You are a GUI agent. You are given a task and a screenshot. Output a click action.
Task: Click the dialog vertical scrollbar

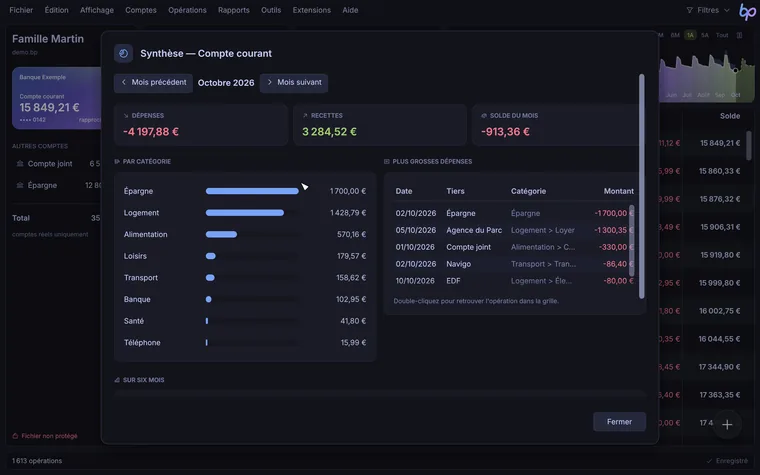point(642,186)
